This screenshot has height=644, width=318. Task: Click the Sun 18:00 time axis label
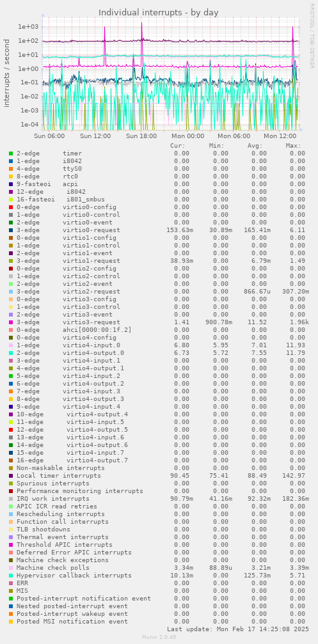click(x=141, y=136)
